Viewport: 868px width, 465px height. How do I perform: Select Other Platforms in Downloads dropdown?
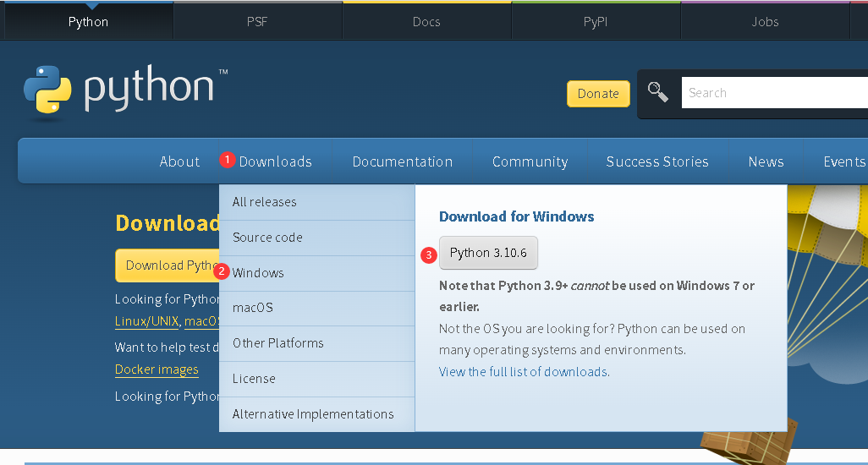coord(316,343)
